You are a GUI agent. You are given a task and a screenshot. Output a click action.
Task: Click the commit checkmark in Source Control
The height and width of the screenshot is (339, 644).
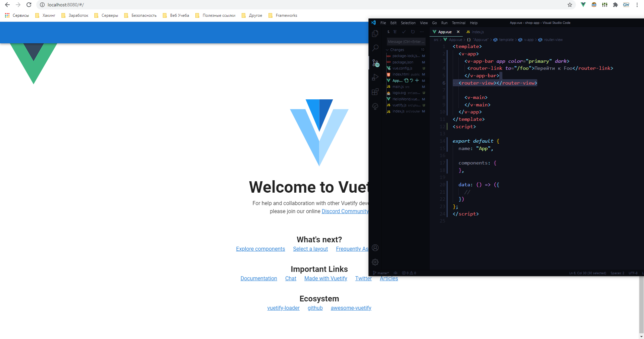(404, 32)
